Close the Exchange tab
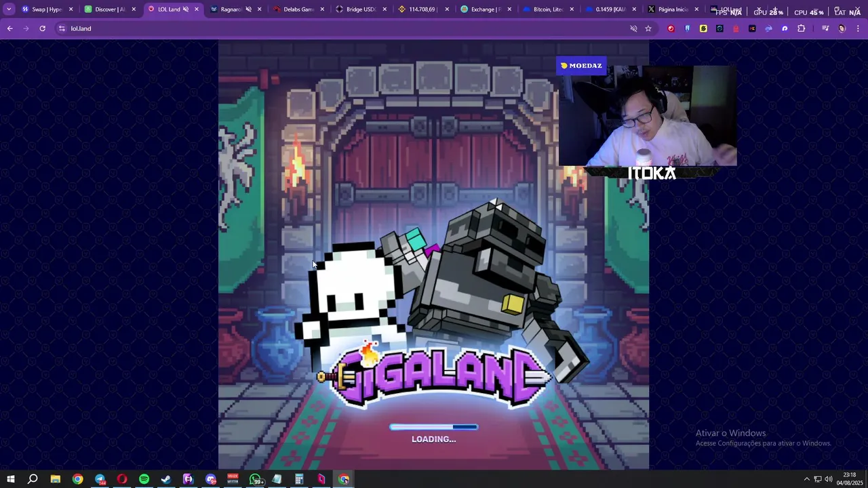Viewport: 868px width, 488px height. coord(509,9)
